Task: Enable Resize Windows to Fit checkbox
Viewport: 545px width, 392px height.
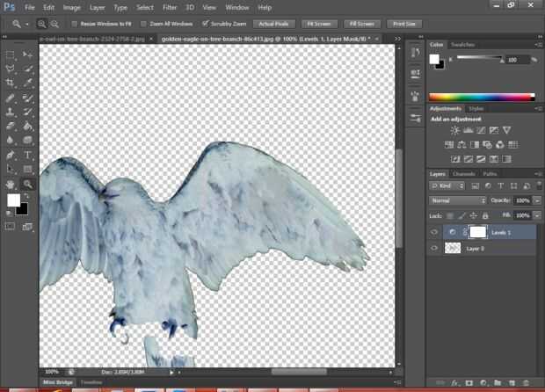Action: pyautogui.click(x=74, y=24)
